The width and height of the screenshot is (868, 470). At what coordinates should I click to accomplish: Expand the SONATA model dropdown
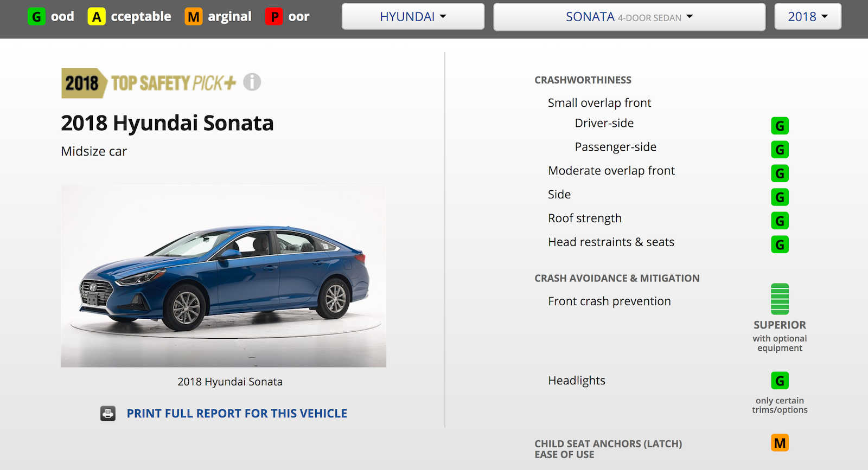click(629, 17)
